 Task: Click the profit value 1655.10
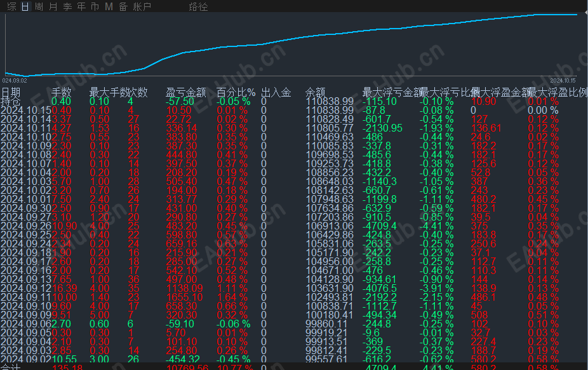click(185, 297)
